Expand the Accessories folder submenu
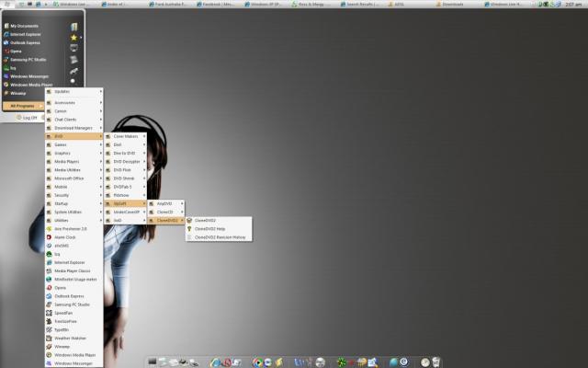 [73, 102]
